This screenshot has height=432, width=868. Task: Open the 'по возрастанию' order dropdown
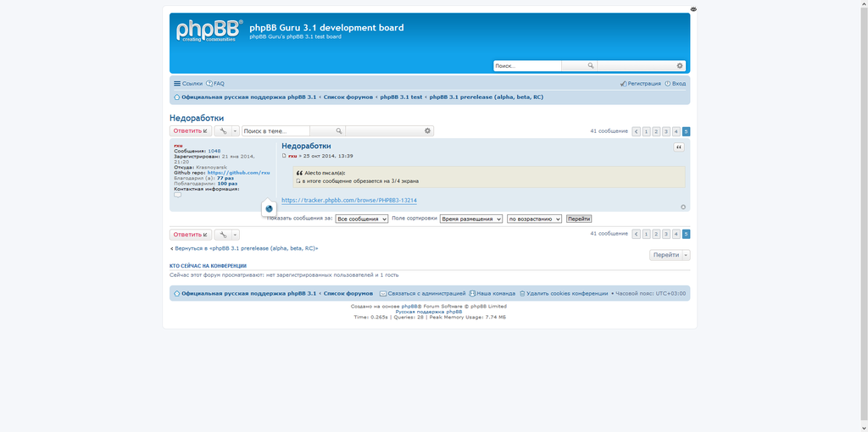[x=534, y=219]
